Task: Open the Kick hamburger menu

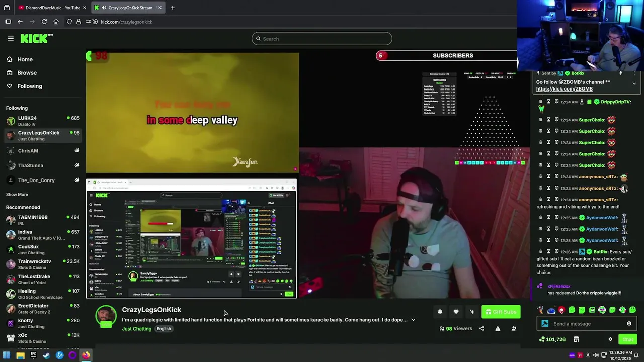Action: coord(11,38)
